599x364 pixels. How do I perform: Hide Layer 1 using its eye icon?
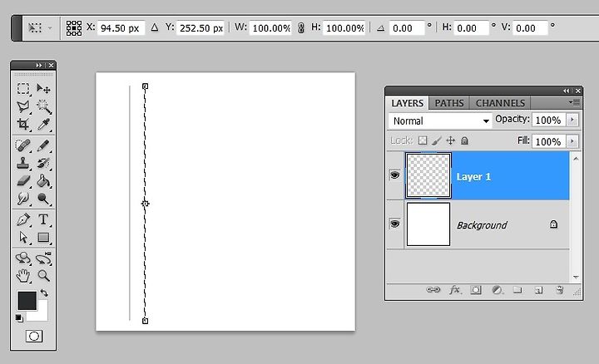(395, 175)
